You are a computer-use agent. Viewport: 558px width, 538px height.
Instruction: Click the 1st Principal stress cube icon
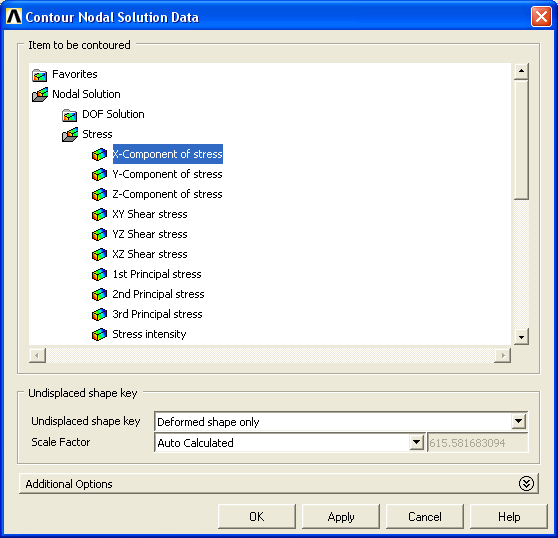pyautogui.click(x=99, y=274)
